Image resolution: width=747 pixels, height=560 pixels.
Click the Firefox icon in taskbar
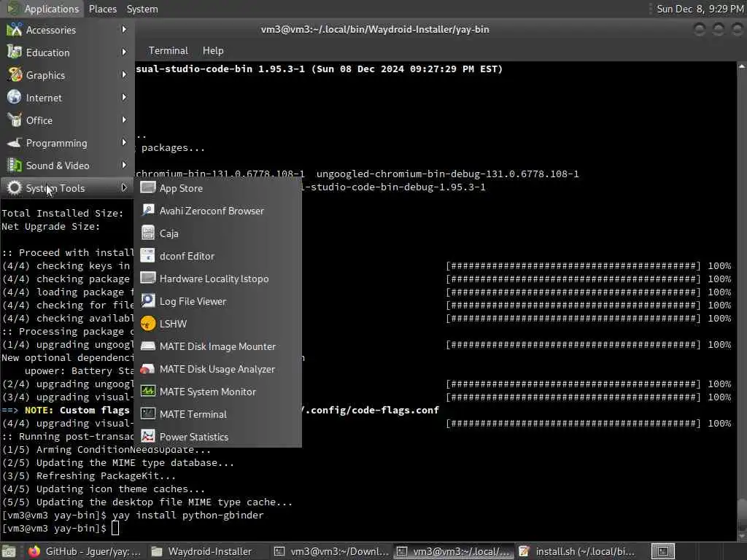pyautogui.click(x=34, y=551)
